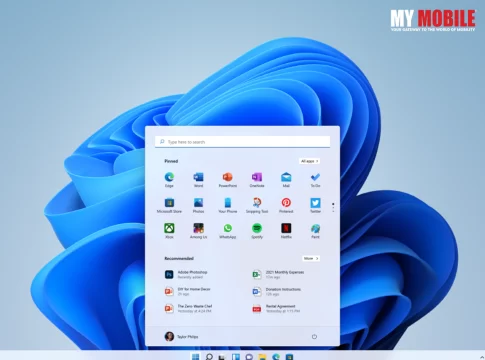Click the Type here to search field
This screenshot has width=485, height=360.
point(243,142)
